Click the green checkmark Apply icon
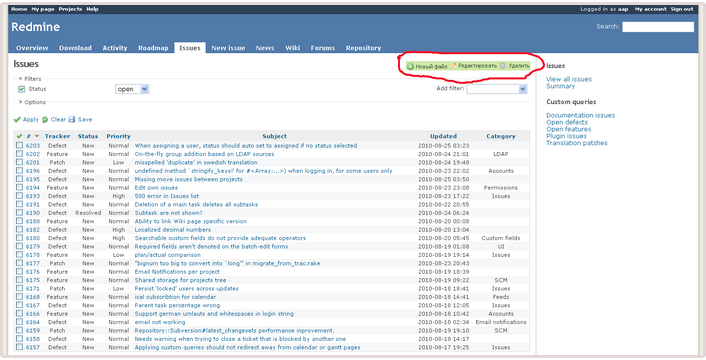Image resolution: width=706 pixels, height=360 pixels. (x=17, y=120)
